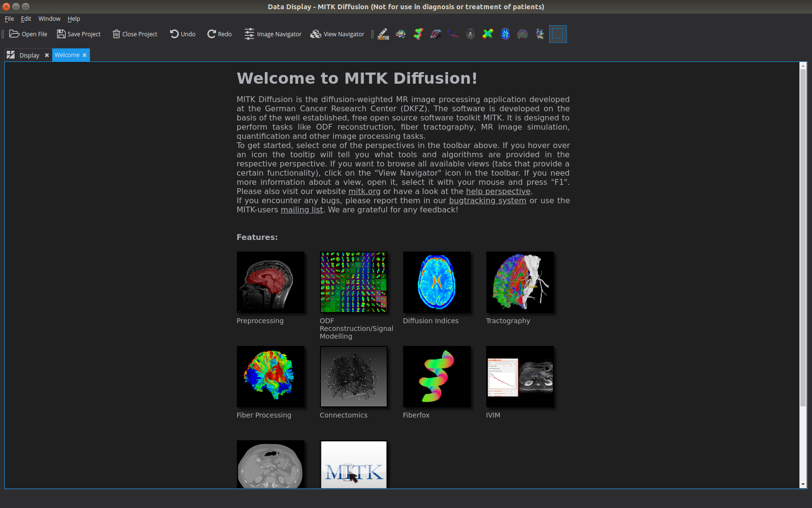Open the View Navigator
The image size is (812, 508).
[x=337, y=34]
